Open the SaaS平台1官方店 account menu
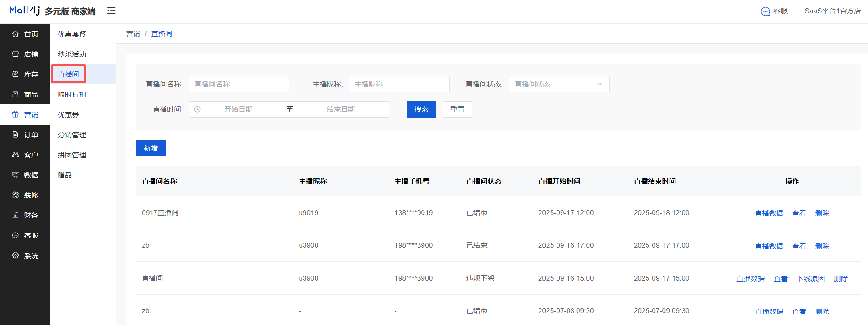The image size is (868, 325). pos(832,11)
